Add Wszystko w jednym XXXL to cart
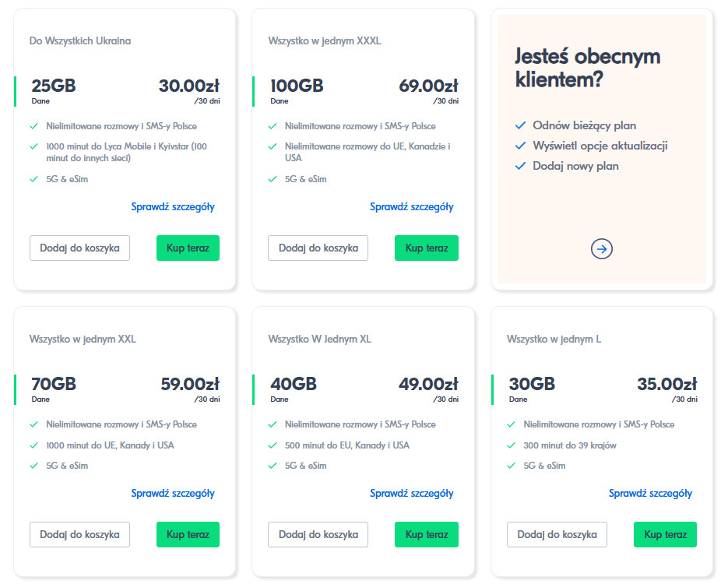This screenshot has height=584, width=728. pyautogui.click(x=318, y=248)
